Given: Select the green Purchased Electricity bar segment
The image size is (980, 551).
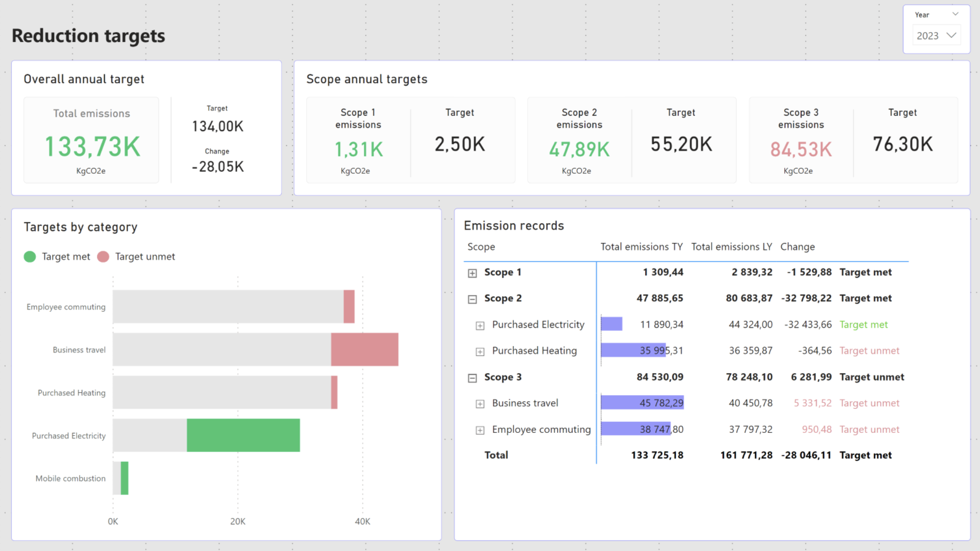Looking at the screenshot, I should coord(243,435).
